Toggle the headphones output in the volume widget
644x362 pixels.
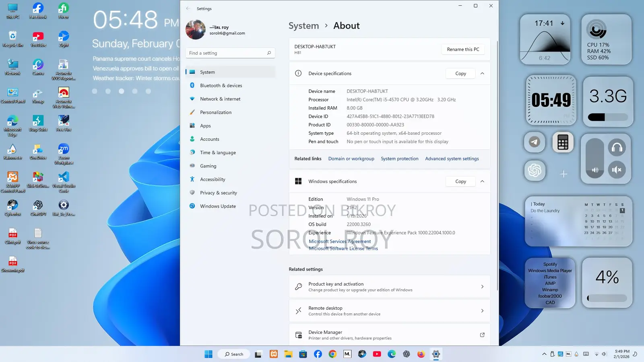617,148
